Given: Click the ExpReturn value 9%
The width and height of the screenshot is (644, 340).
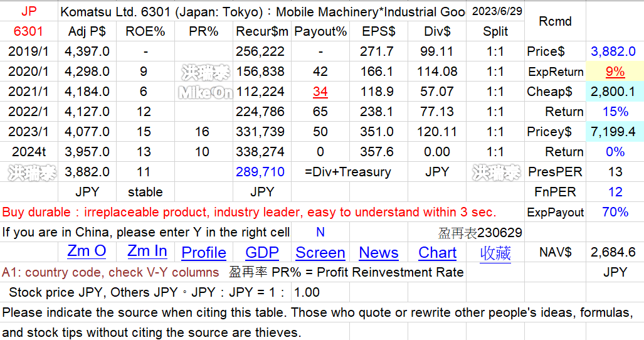Looking at the screenshot, I should [615, 72].
